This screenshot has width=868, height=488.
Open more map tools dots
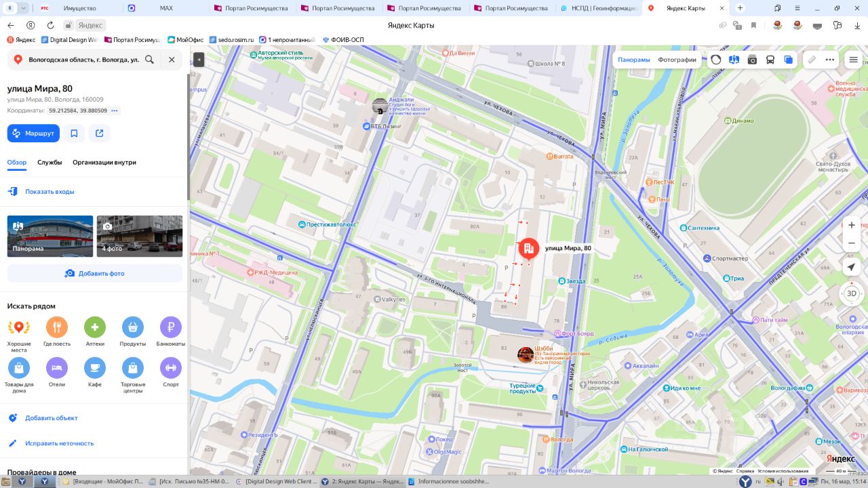[830, 60]
